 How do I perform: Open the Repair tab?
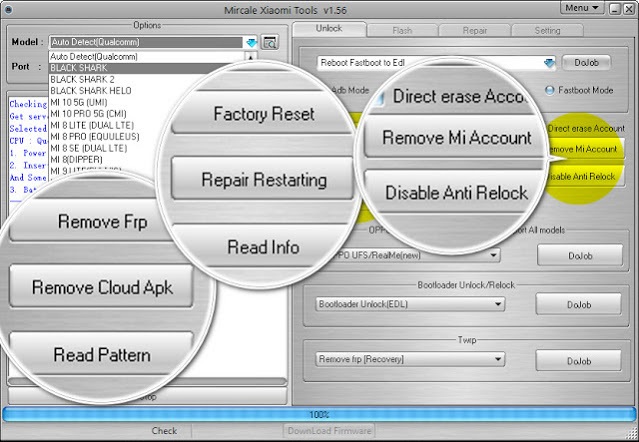475,31
